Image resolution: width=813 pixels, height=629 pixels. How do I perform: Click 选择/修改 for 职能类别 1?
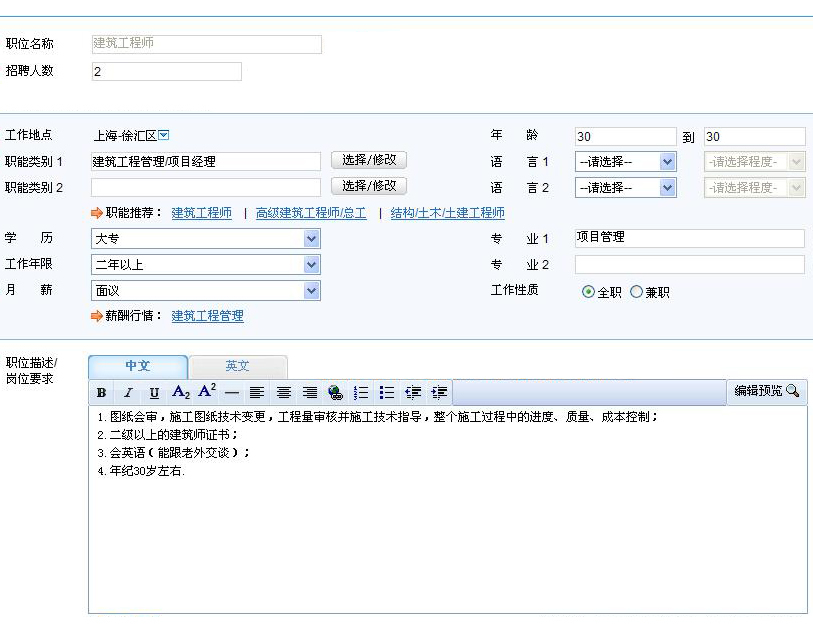369,160
